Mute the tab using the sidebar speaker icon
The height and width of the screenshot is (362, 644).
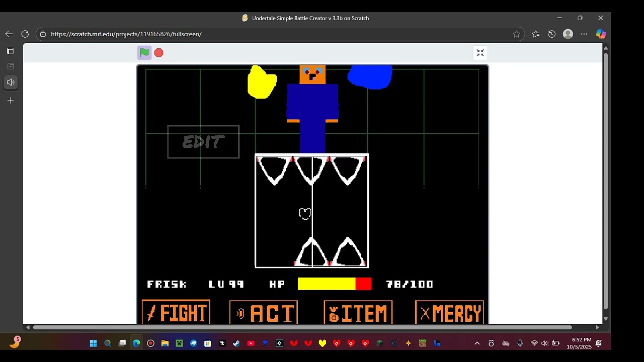[11, 82]
